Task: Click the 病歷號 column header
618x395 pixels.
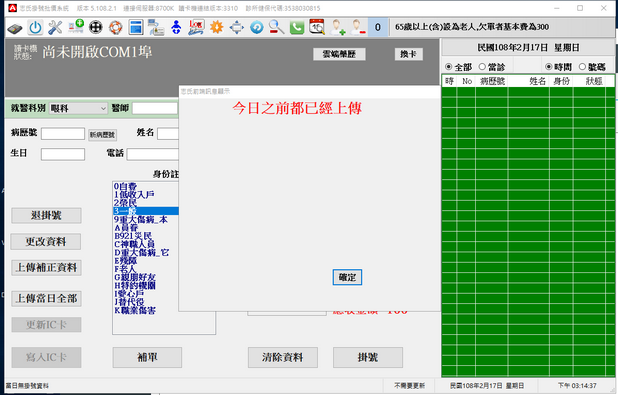Action: tap(492, 81)
